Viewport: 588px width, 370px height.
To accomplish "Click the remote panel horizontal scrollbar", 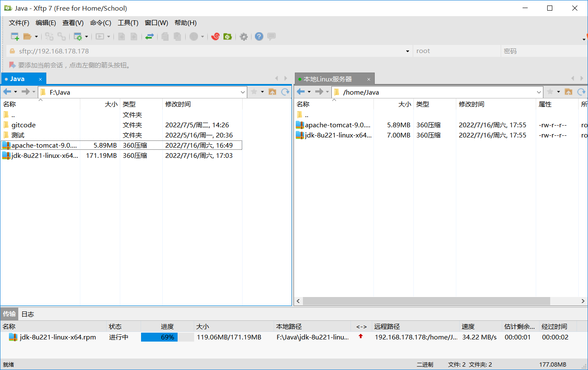I will 427,301.
